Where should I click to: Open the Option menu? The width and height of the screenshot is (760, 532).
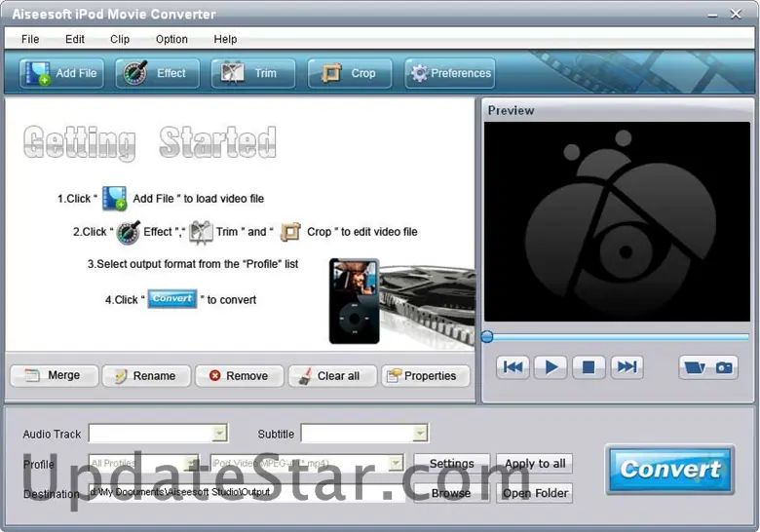tap(171, 39)
